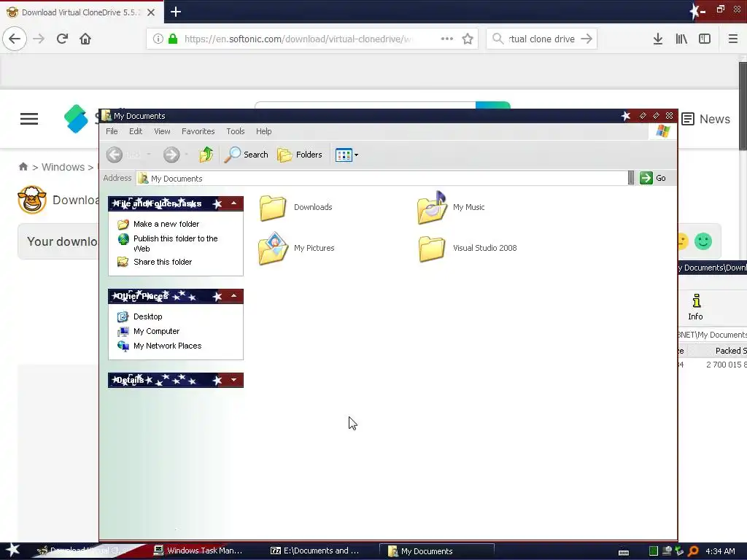
Task: Reload the page in Firefox
Action: point(62,39)
